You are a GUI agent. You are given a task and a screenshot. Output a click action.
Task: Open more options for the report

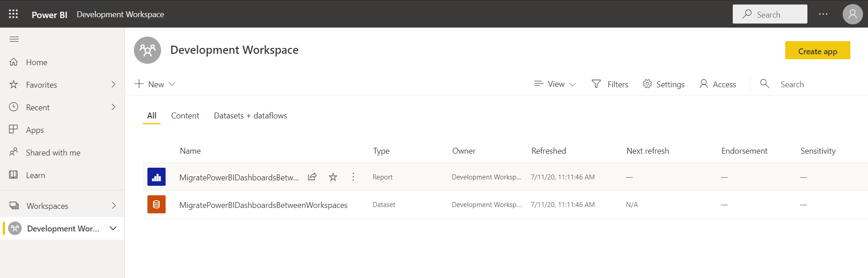click(353, 177)
